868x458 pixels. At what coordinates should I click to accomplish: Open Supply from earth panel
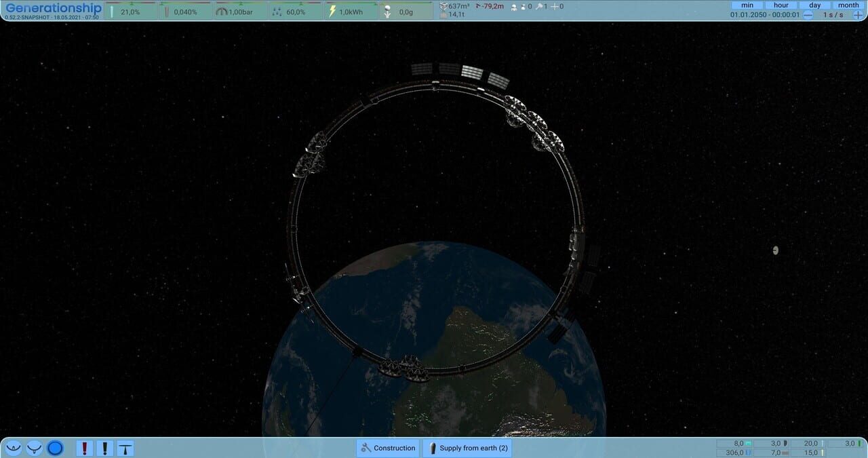tap(467, 448)
